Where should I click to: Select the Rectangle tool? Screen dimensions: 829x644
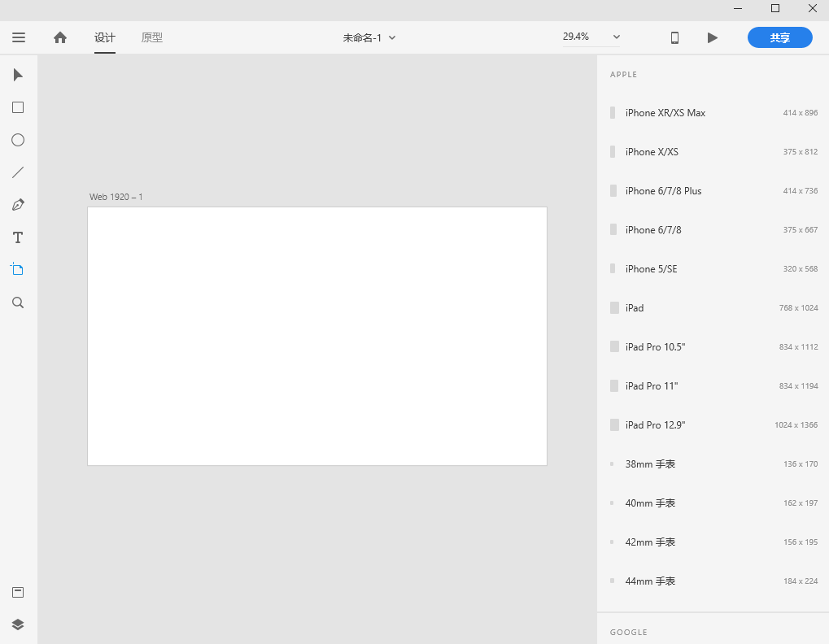click(x=18, y=108)
